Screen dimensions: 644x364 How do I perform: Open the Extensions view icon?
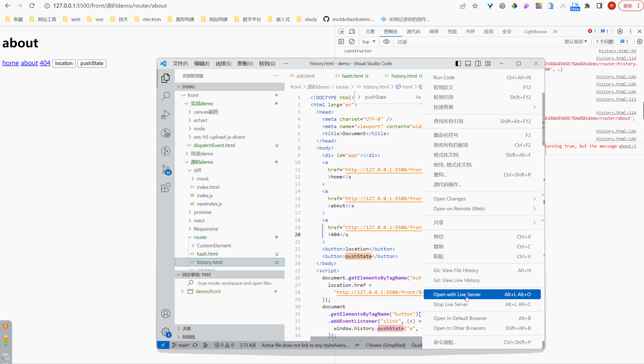coord(166,188)
